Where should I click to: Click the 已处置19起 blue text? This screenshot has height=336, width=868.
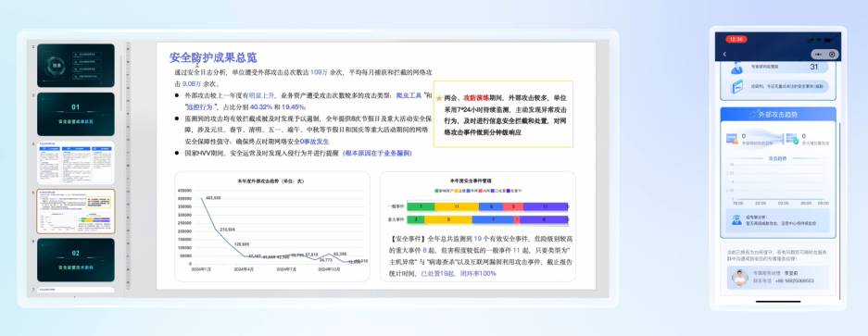coord(437,273)
